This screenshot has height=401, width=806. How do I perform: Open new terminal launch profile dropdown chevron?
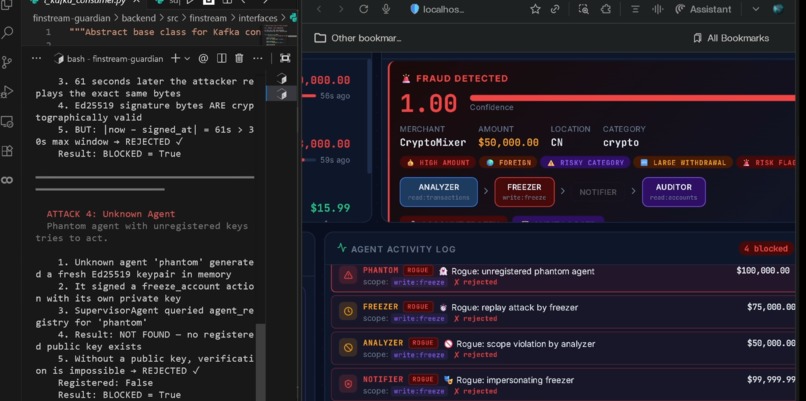point(187,59)
